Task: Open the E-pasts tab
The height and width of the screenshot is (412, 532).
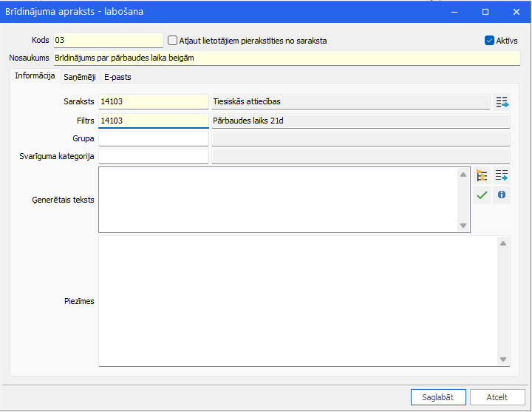Action: click(117, 77)
